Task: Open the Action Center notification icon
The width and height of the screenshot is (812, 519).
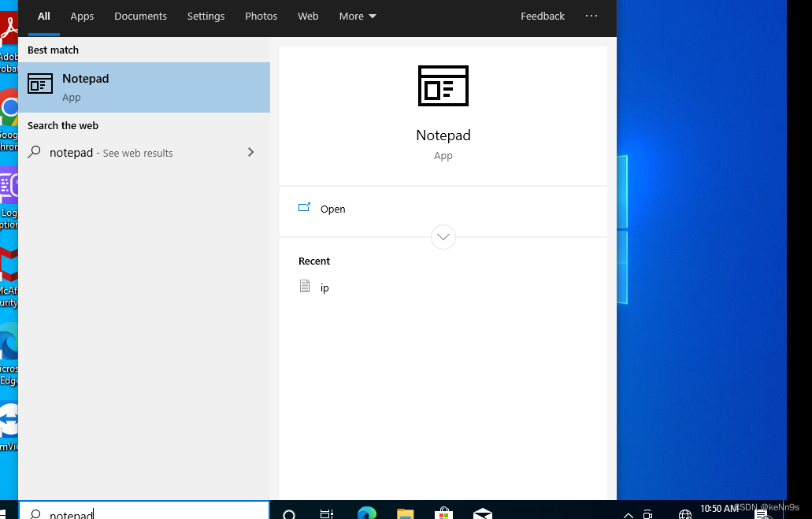Action: (762, 514)
